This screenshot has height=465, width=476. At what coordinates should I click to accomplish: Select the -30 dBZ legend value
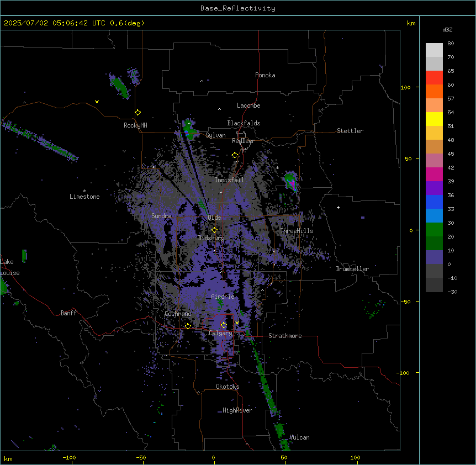click(452, 292)
